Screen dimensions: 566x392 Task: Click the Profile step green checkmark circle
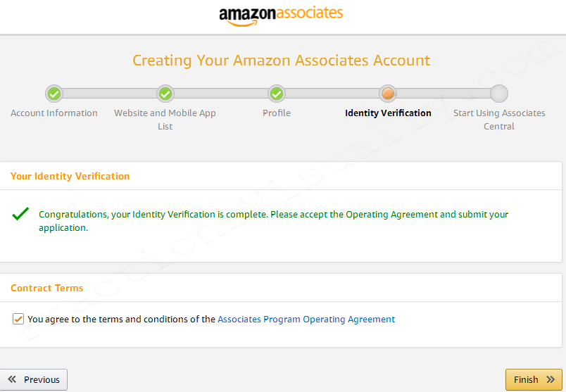point(277,94)
